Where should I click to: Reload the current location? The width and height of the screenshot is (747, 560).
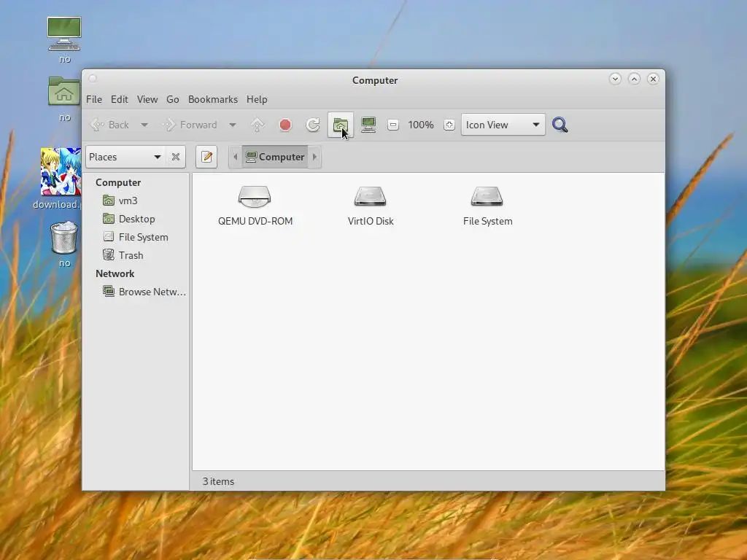coord(313,125)
